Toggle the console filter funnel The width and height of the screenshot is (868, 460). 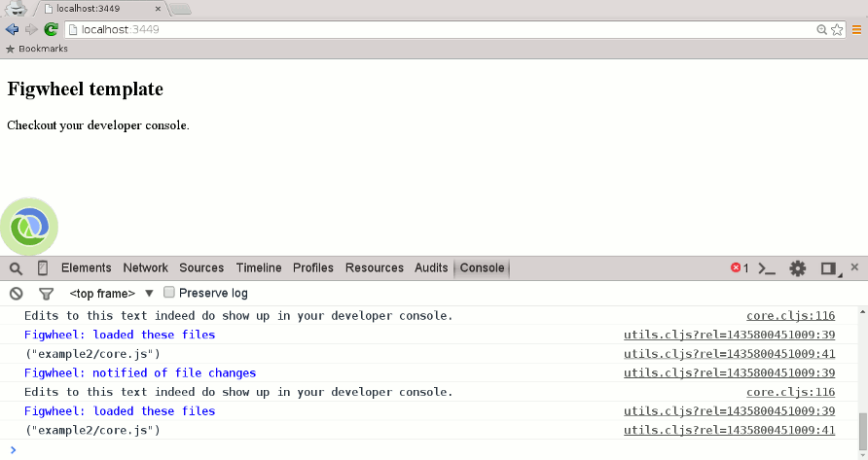click(x=46, y=294)
